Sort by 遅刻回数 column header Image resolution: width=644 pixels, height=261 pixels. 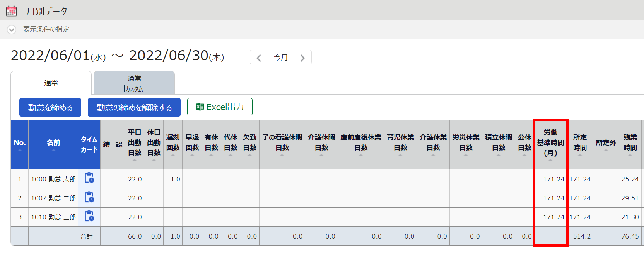click(173, 144)
